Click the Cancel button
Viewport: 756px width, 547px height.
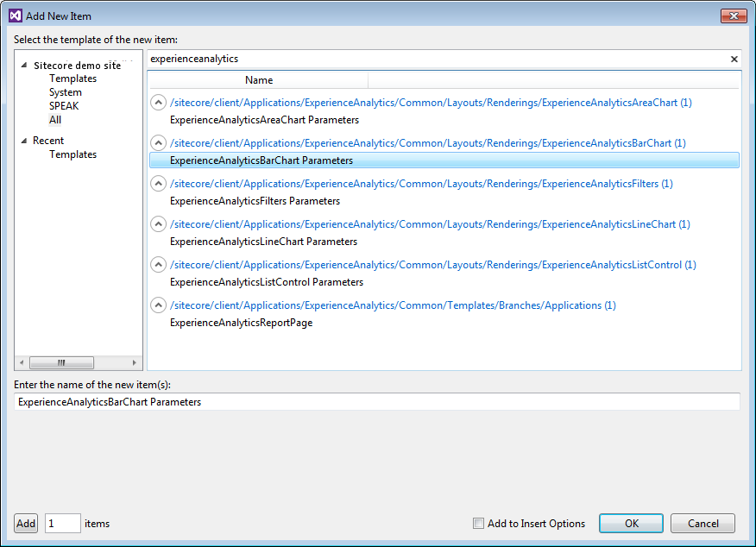point(702,523)
